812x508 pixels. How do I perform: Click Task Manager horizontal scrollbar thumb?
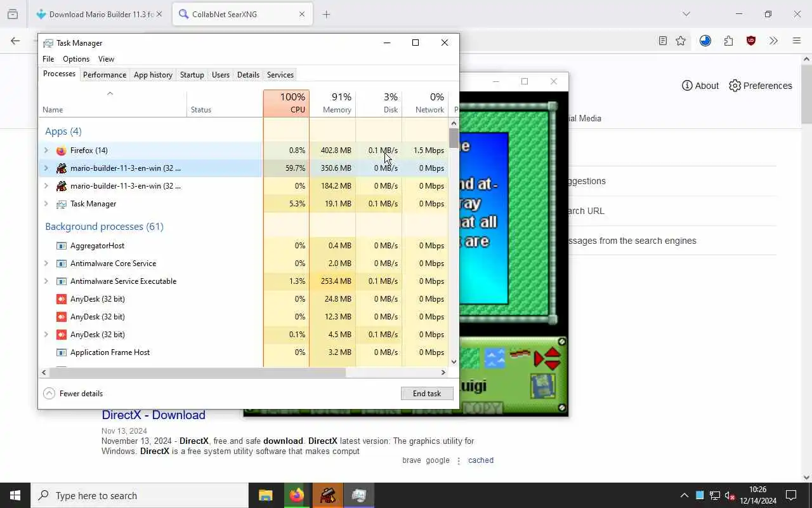coord(198,373)
